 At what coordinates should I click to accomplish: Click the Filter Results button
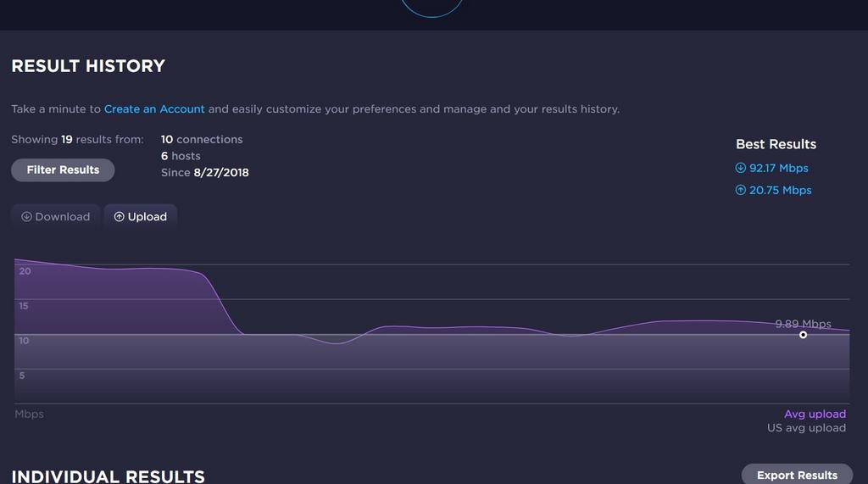tap(63, 170)
